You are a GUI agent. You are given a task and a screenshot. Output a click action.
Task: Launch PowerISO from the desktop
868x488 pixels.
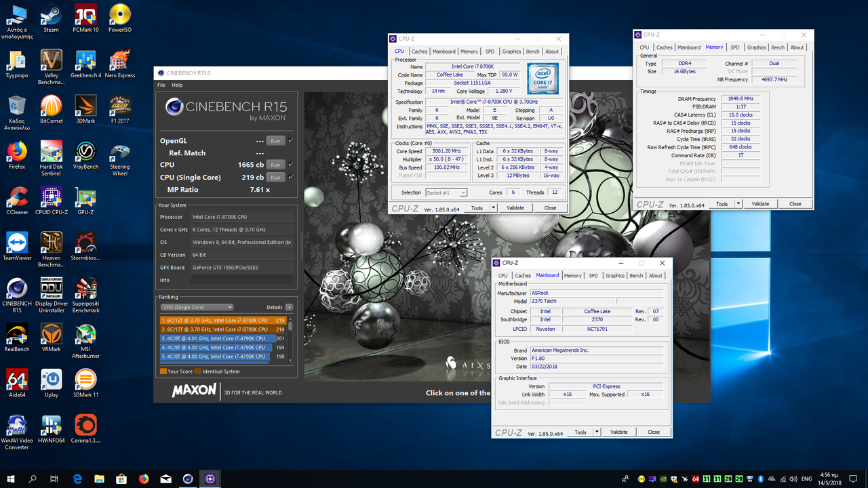click(120, 18)
